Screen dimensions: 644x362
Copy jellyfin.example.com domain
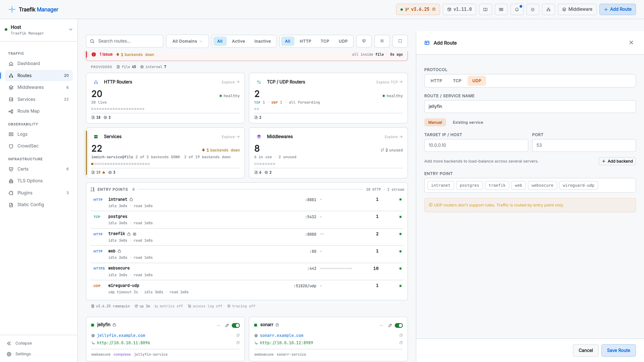tap(238, 336)
